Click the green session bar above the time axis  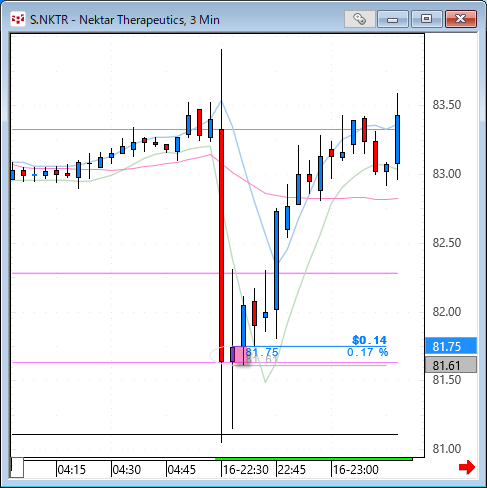[x=314, y=459]
